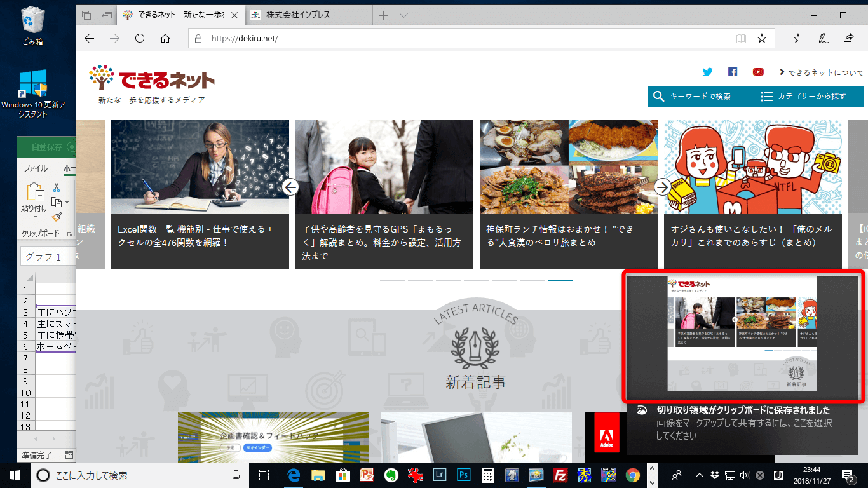Screen dimensions: 868x488
Task: Open the ファイル tab in Excel
Action: 36,168
